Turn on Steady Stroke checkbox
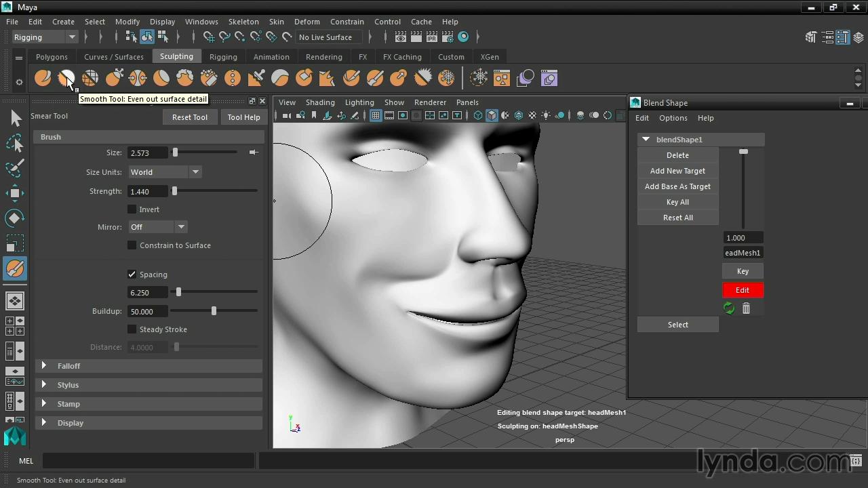 click(132, 329)
